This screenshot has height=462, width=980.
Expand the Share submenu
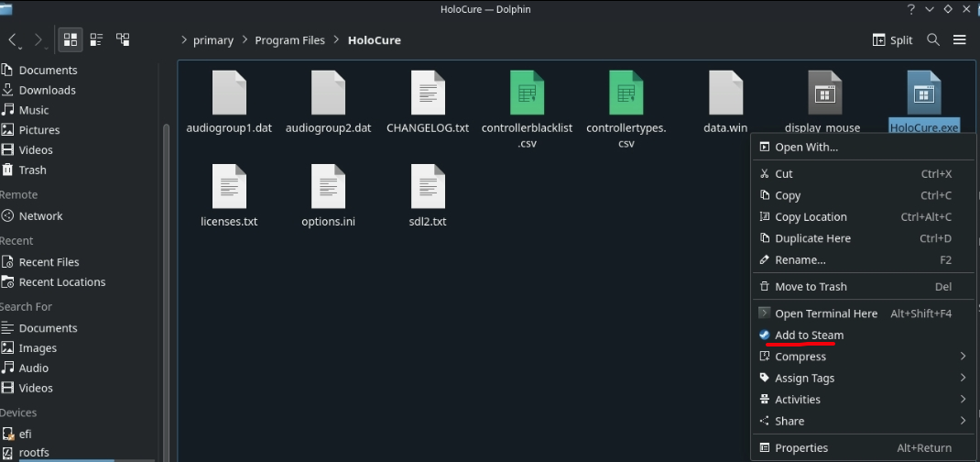(789, 421)
